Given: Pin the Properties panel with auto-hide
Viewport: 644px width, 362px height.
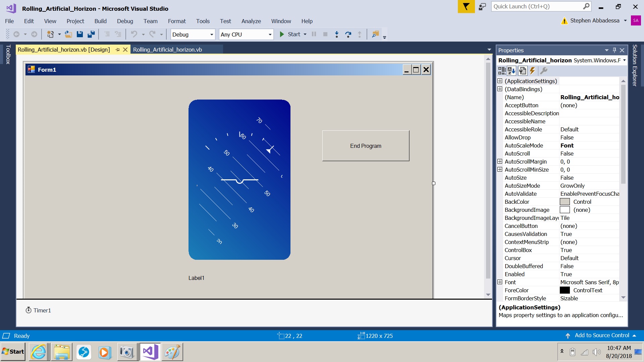Looking at the screenshot, I should coord(614,50).
